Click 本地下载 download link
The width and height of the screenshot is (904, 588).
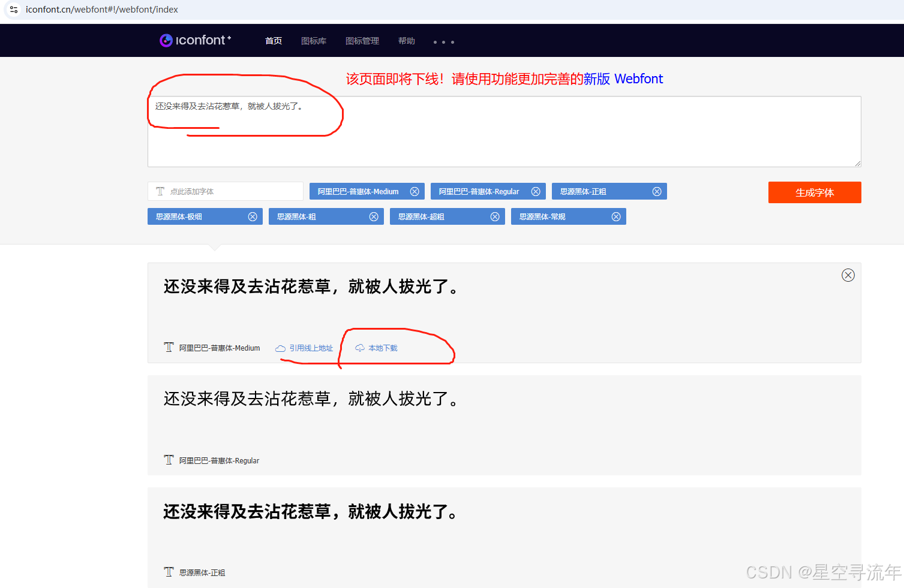(383, 348)
